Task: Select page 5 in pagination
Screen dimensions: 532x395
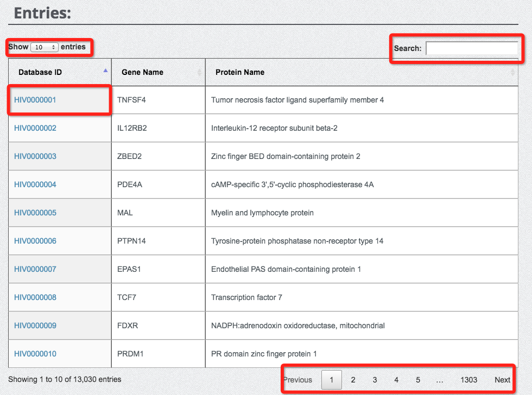Action: coord(418,380)
